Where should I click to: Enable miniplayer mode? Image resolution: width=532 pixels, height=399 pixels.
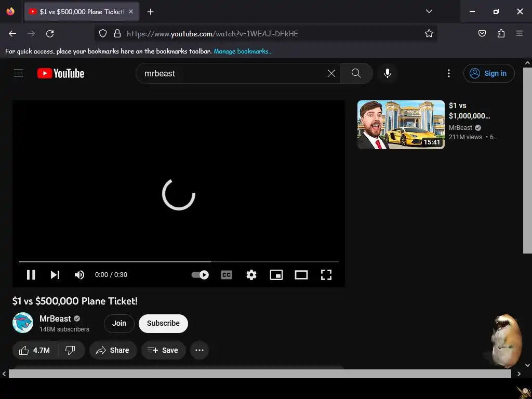[276, 274]
